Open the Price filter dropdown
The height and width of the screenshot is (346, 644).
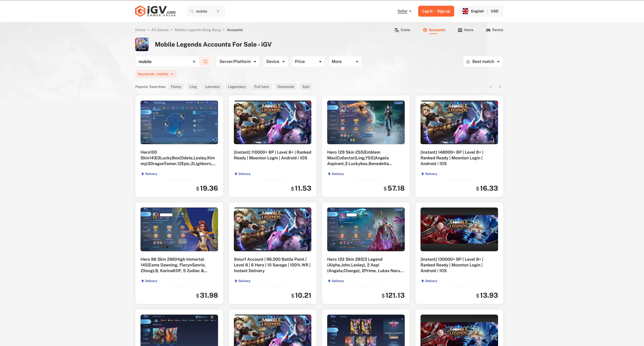(x=308, y=62)
